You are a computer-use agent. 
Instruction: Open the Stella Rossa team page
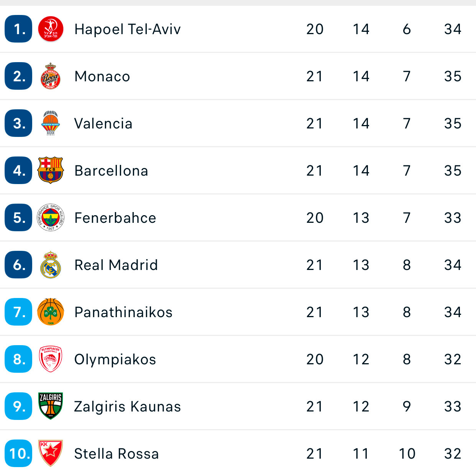(x=117, y=454)
